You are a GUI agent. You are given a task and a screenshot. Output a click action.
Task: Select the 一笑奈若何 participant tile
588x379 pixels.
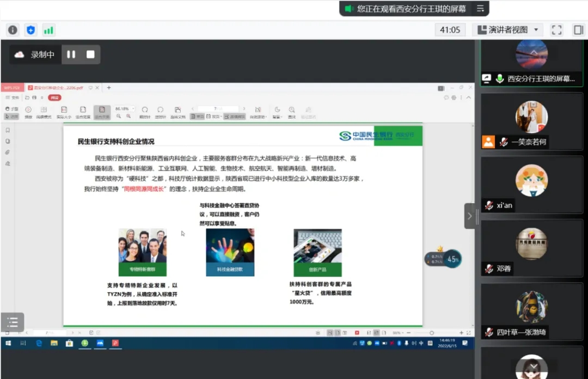pos(532,121)
